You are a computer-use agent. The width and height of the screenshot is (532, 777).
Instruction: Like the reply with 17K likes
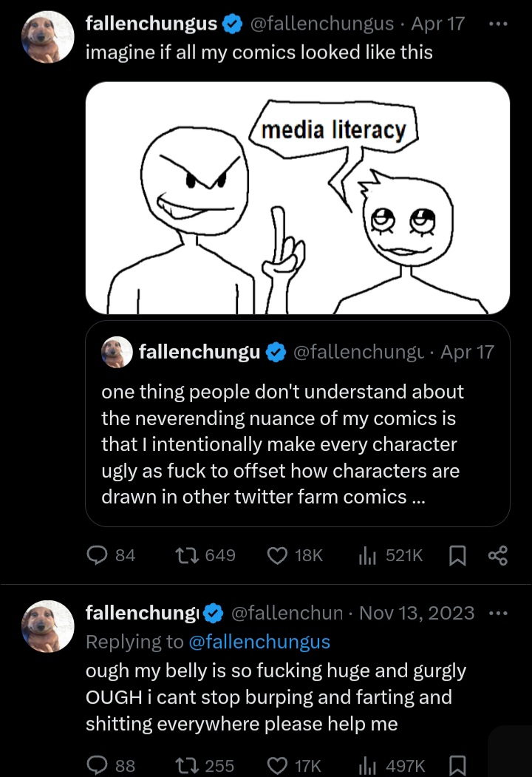pyautogui.click(x=277, y=766)
